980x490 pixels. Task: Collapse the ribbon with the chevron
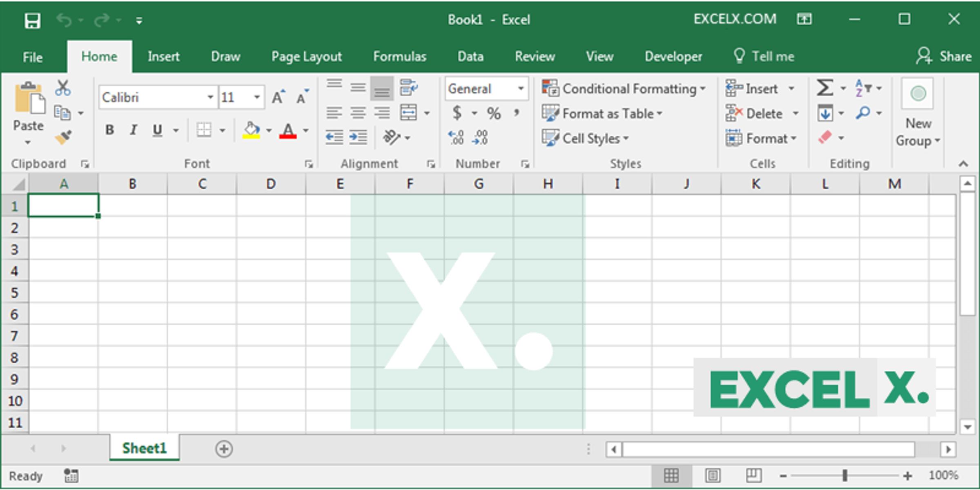(x=963, y=164)
